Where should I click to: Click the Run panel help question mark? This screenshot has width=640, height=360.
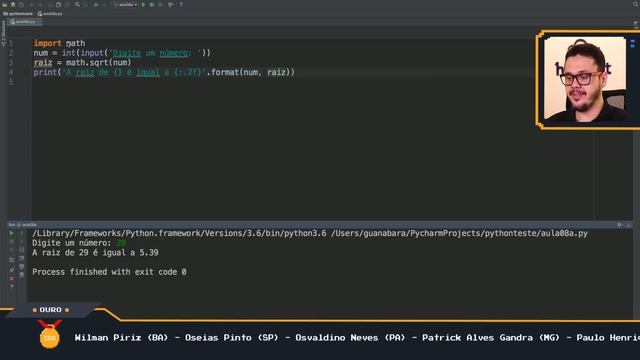tap(11, 287)
